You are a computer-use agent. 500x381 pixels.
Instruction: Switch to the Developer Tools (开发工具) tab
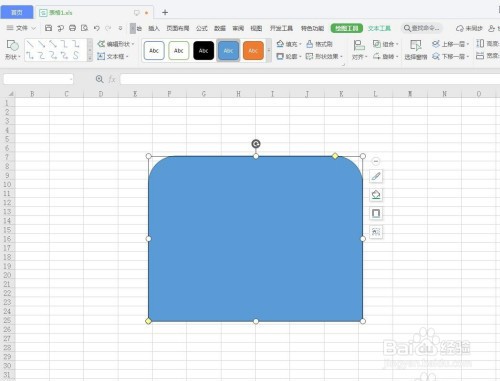click(x=281, y=28)
